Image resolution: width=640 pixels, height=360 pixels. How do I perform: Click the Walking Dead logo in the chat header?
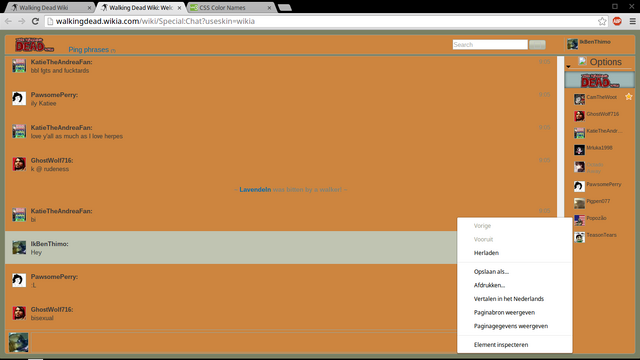34,44
